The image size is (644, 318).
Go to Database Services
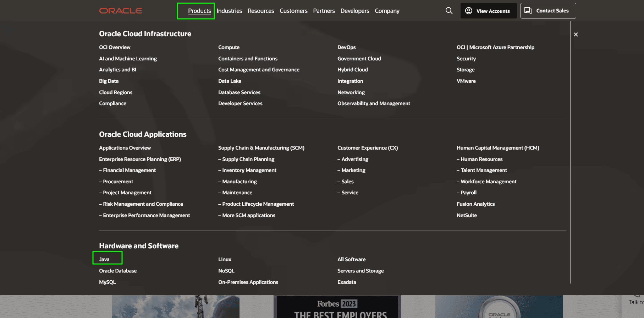point(239,92)
